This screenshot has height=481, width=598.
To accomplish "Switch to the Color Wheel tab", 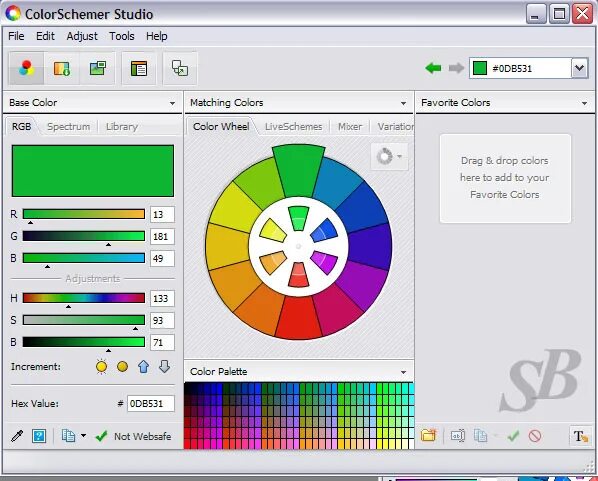I will 221,126.
